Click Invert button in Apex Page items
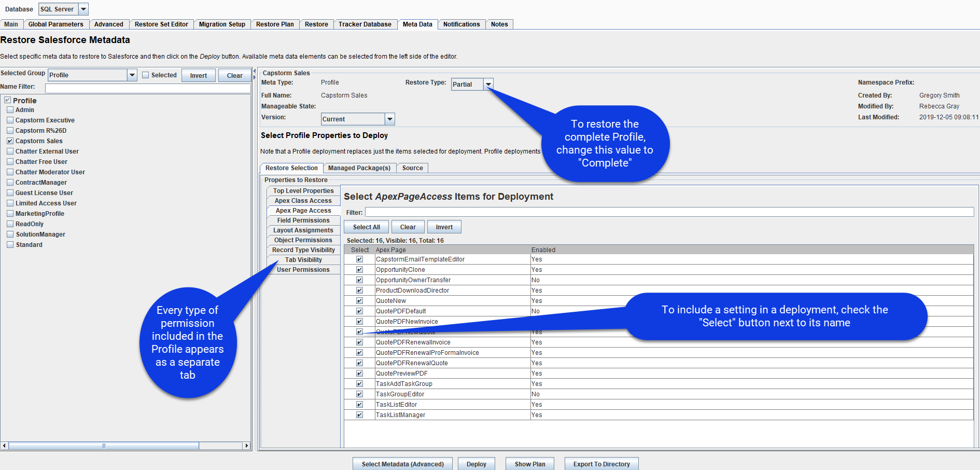Image resolution: width=980 pixels, height=470 pixels. click(x=444, y=227)
